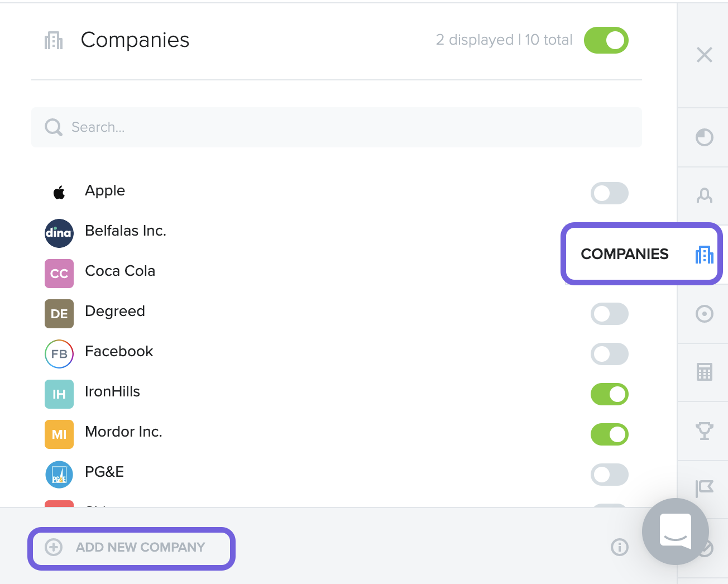
Task: Toggle the master Companies switch off
Action: pyautogui.click(x=606, y=40)
